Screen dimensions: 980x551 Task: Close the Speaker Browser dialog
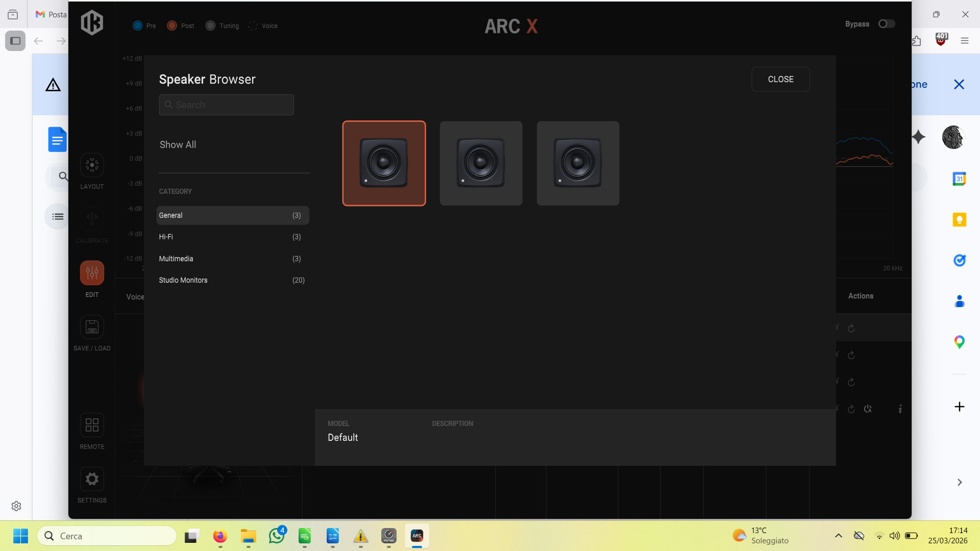(x=780, y=79)
